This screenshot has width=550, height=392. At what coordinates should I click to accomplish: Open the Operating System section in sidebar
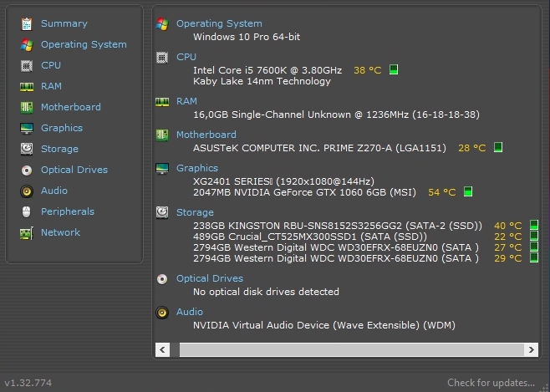pos(84,44)
